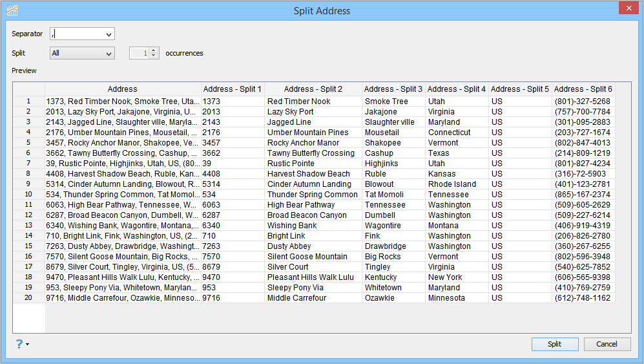The image size is (644, 364).
Task: Select the Address - Split 5 column header
Action: pyautogui.click(x=520, y=89)
